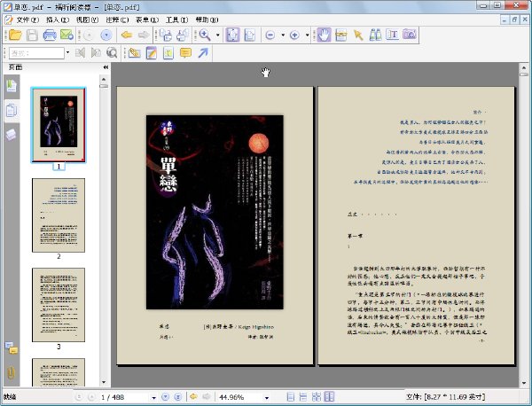Viewport: 532px width, 406px height.
Task: Click the Save floppy disk icon
Action: click(32, 35)
